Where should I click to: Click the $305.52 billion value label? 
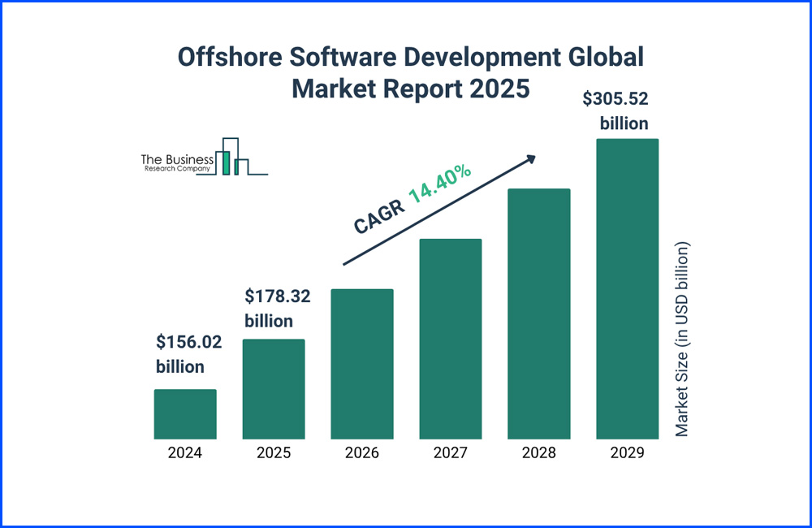615,110
